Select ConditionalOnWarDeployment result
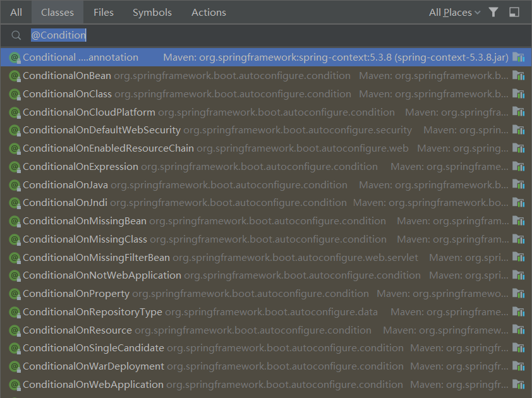This screenshot has width=532, height=398. pyautogui.click(x=266, y=366)
